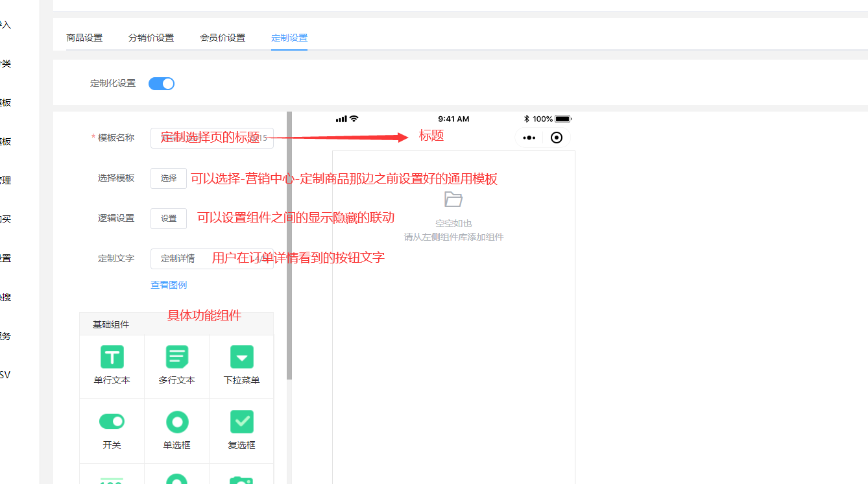
Task: Click the 选择 button for 选择模板
Action: pos(169,178)
